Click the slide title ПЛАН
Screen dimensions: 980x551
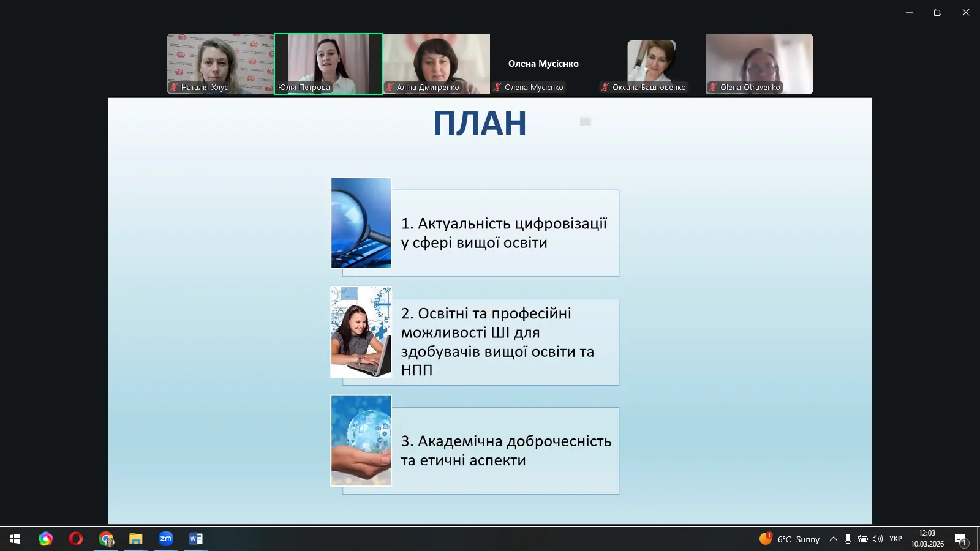coord(480,123)
